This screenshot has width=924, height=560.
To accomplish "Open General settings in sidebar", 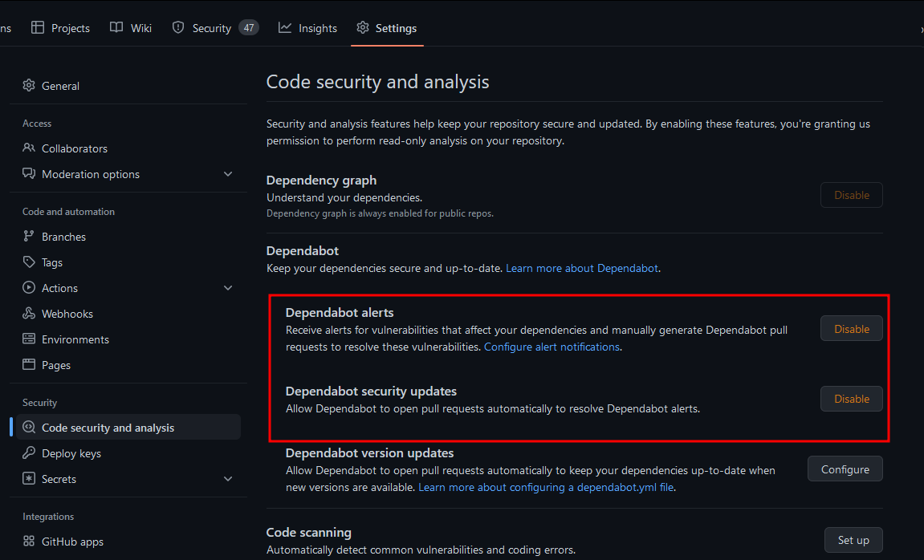I will (128, 85).
